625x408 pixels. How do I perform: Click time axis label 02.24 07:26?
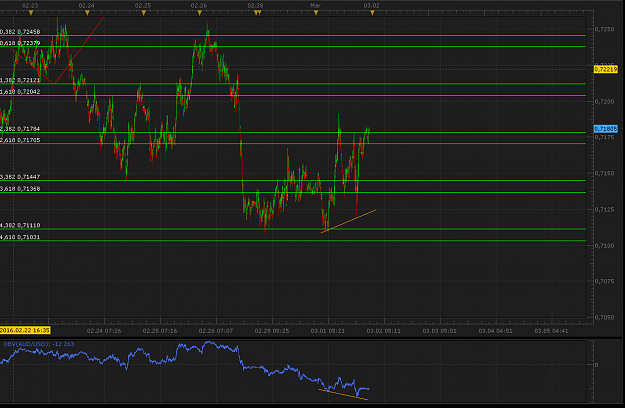click(104, 331)
